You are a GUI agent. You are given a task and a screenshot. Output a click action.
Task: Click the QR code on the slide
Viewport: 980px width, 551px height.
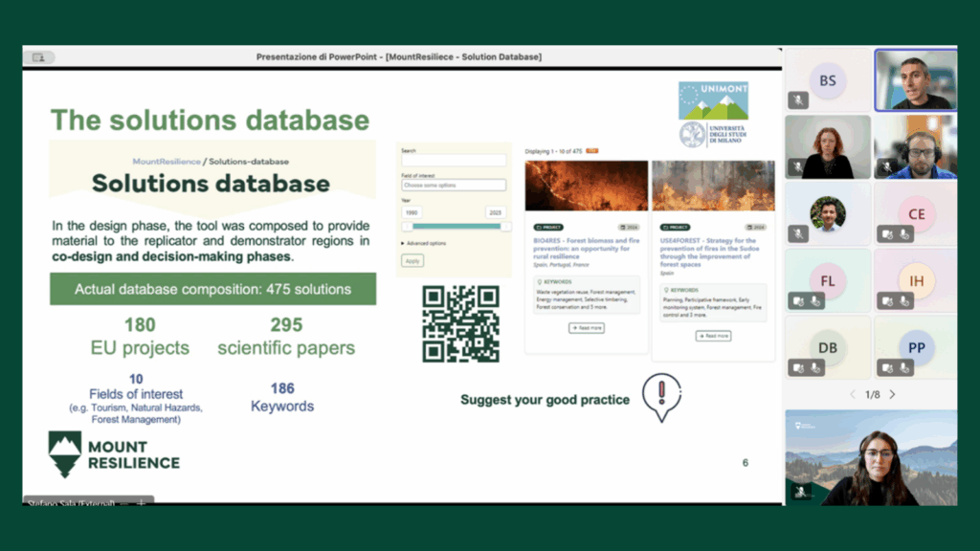(460, 323)
